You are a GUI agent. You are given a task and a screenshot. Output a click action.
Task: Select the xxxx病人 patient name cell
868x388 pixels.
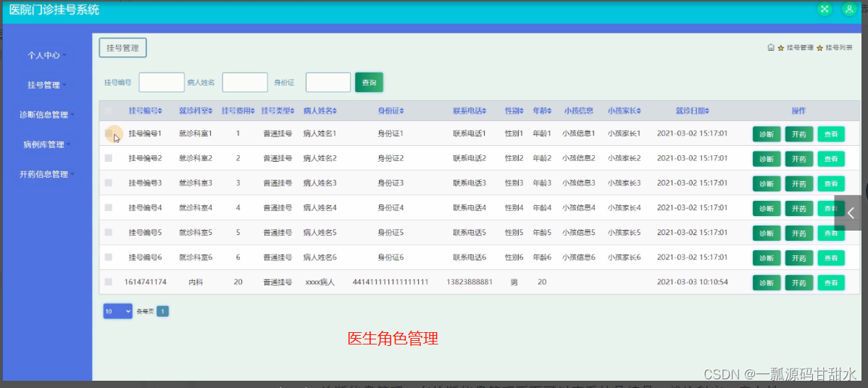[x=320, y=282]
